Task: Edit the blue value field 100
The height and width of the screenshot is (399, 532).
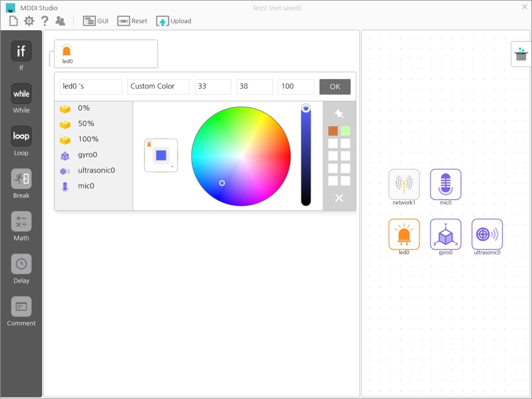Action: pyautogui.click(x=296, y=87)
